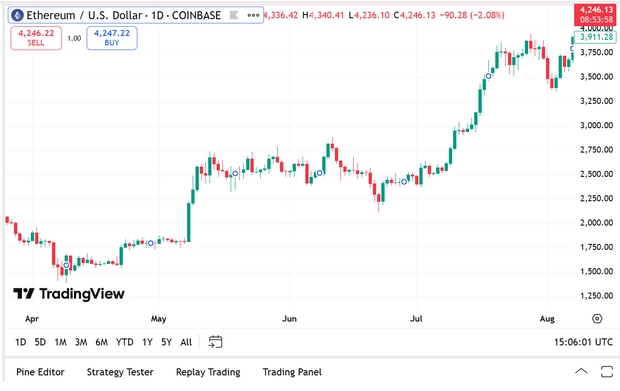
Task: Click the TradingView logo
Action: 69,294
